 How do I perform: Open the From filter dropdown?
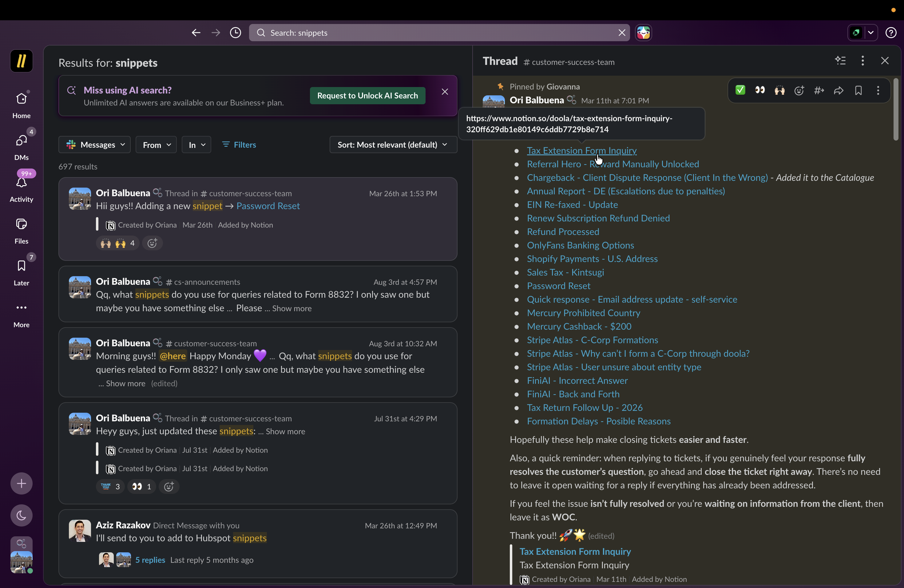(156, 145)
